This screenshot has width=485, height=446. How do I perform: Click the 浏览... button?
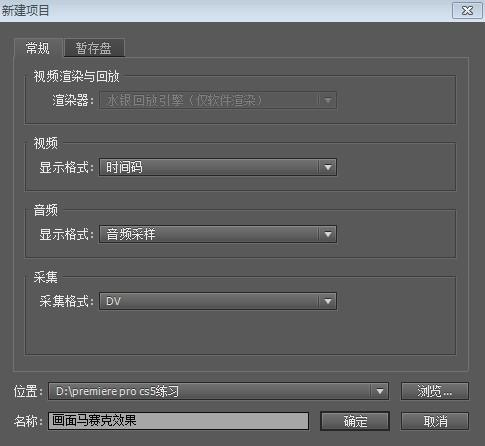435,391
